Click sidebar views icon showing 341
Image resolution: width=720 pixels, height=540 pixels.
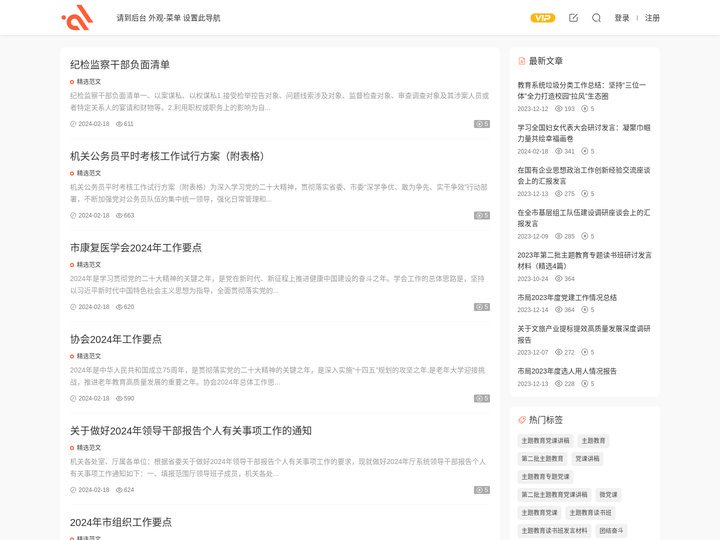click(559, 151)
